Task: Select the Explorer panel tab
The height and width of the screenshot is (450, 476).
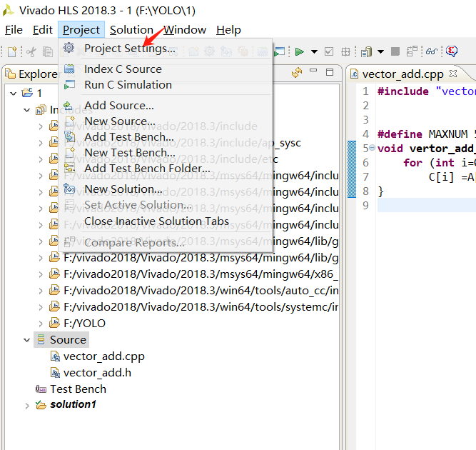Action: point(31,74)
